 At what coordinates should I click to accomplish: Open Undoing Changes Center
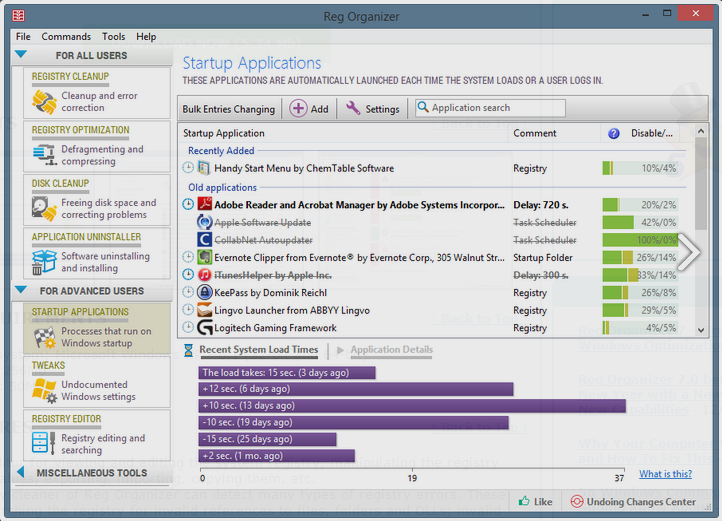pos(633,502)
